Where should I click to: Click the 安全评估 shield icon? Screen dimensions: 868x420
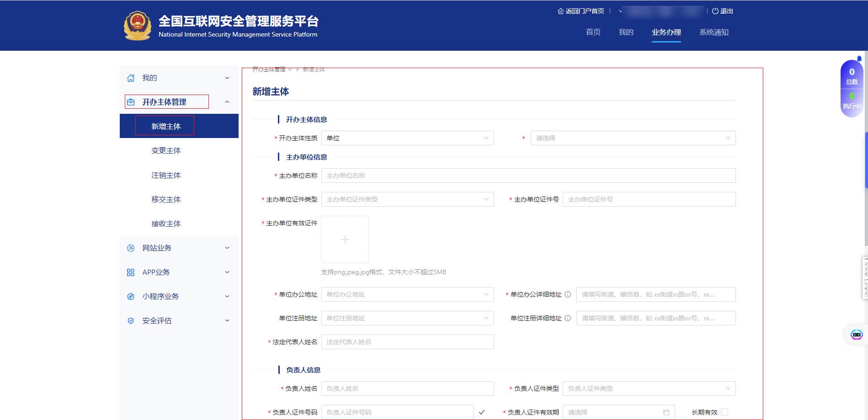click(131, 321)
